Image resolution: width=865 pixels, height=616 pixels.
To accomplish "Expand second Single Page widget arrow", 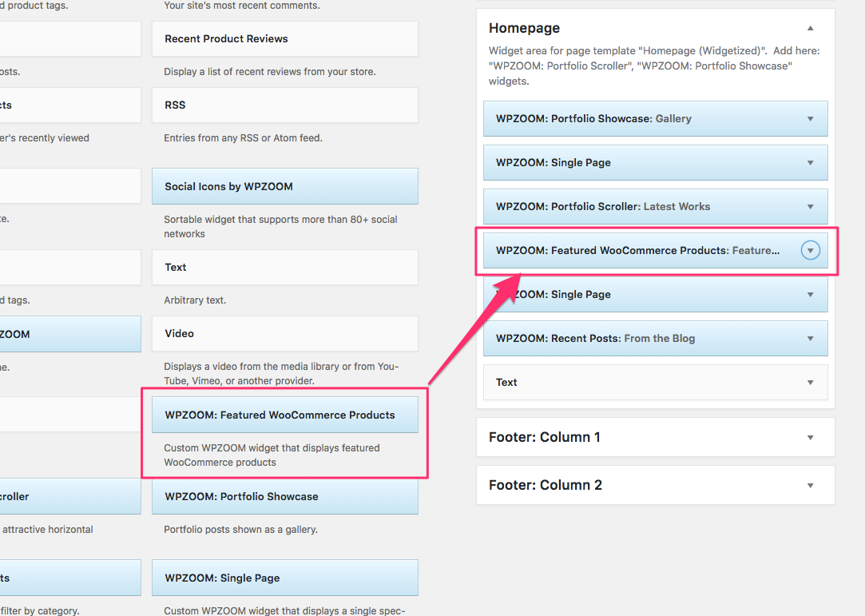I will click(810, 295).
